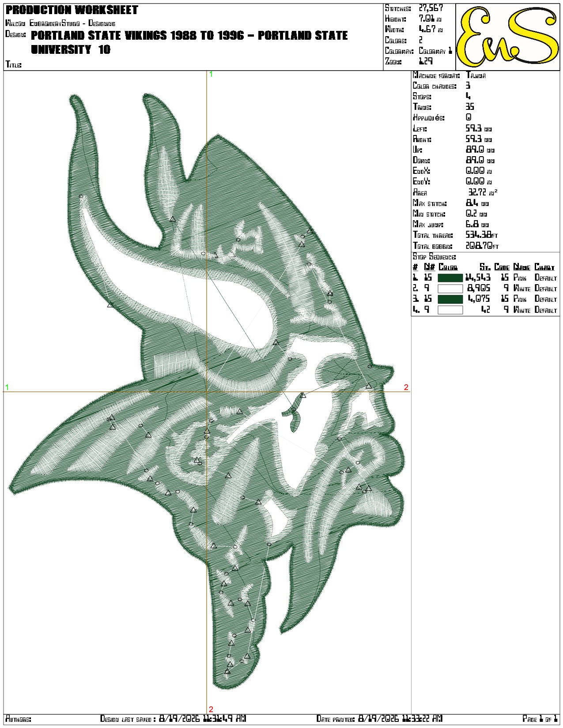
Task: Click the 'Right:' label
Action: [422, 139]
